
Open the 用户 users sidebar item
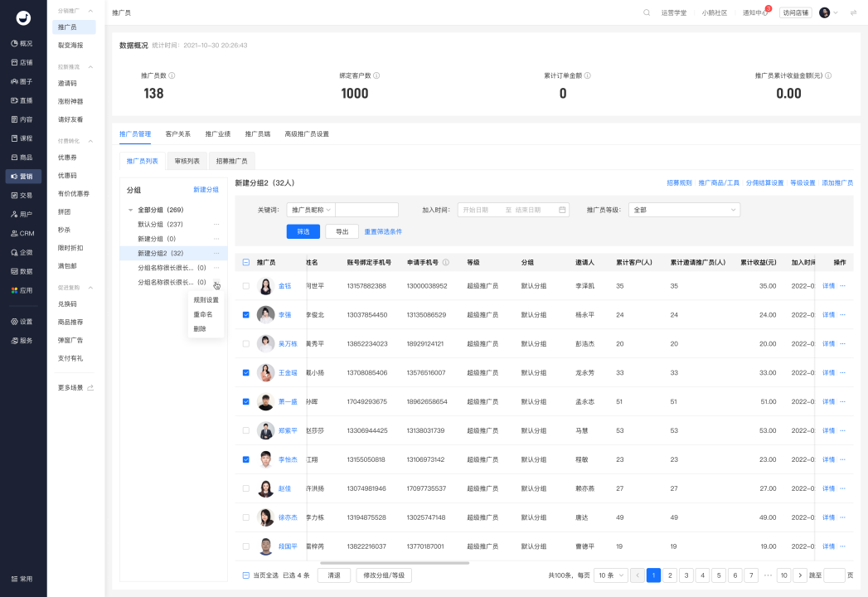(x=22, y=214)
